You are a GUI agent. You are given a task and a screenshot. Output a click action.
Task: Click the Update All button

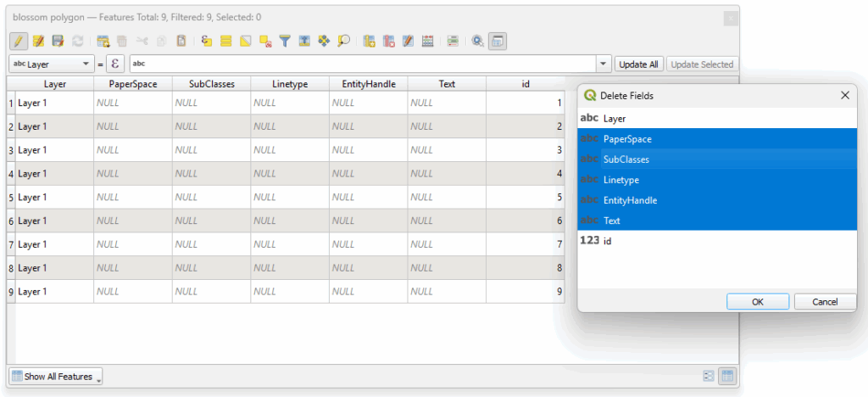click(x=639, y=64)
